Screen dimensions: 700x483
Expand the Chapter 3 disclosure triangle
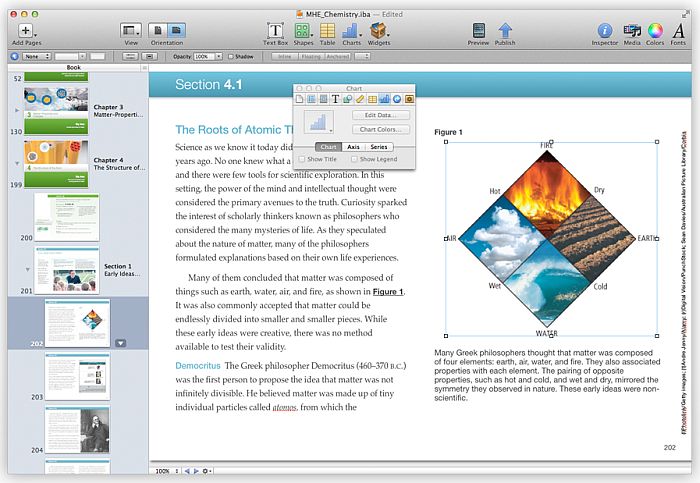pos(15,106)
